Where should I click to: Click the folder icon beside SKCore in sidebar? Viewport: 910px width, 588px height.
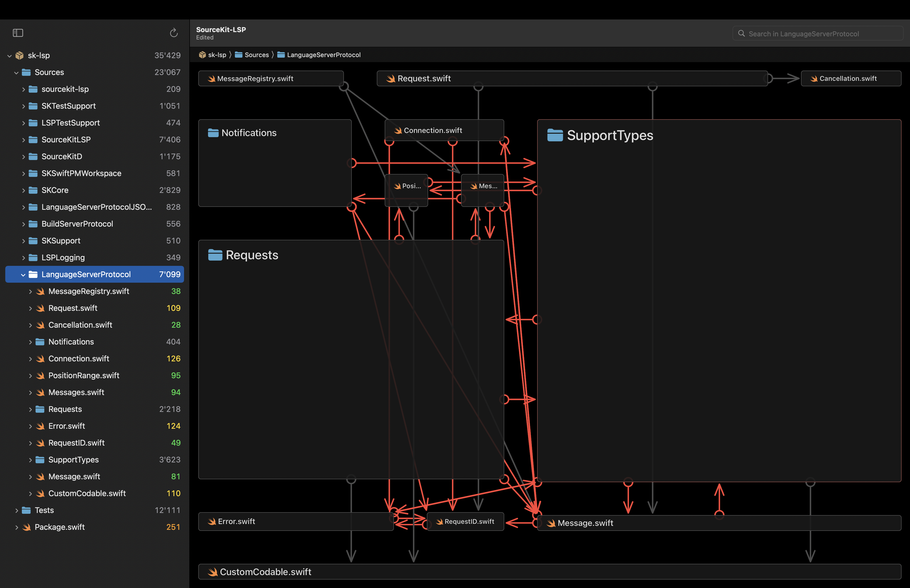[33, 190]
